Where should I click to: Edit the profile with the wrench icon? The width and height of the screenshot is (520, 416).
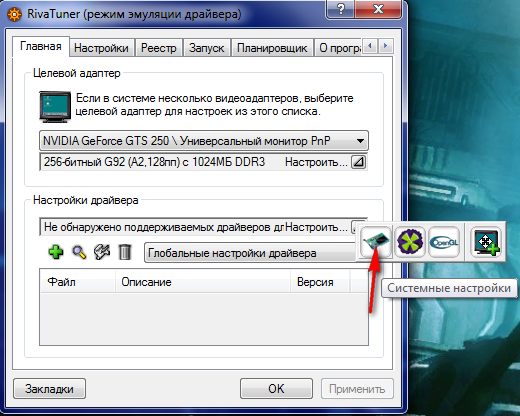(x=102, y=252)
